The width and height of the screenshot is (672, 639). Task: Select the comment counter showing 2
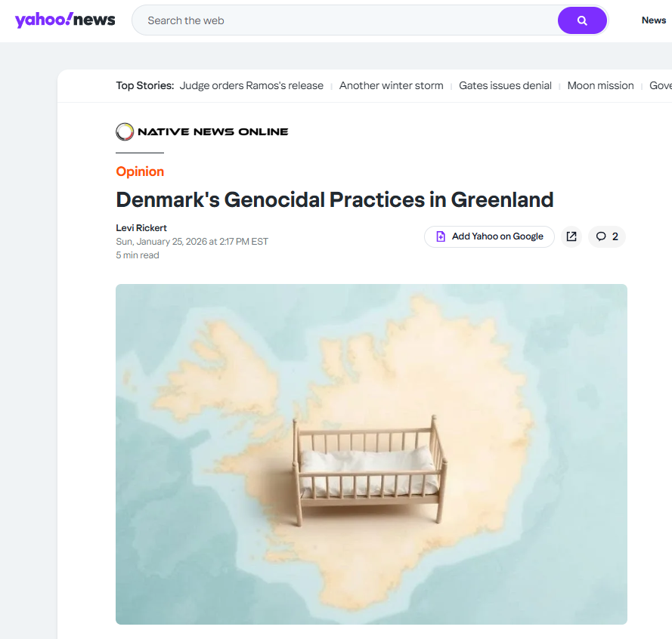(x=614, y=236)
